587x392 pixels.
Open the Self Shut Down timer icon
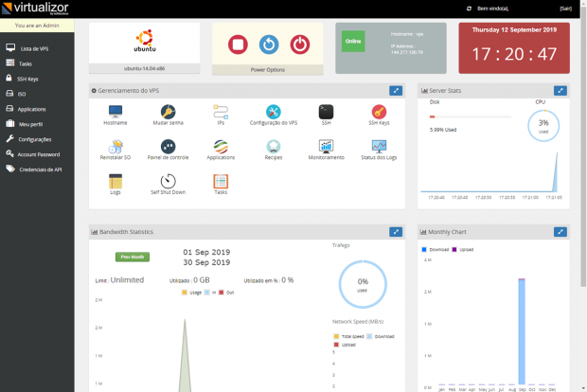coord(169,181)
